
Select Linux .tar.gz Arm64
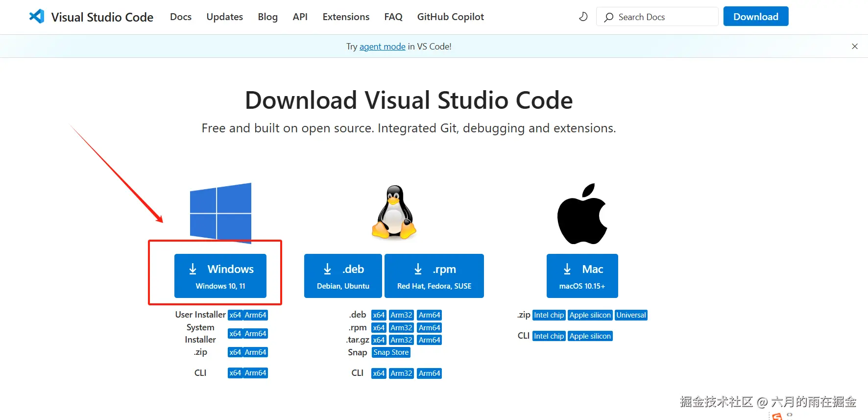[430, 340]
